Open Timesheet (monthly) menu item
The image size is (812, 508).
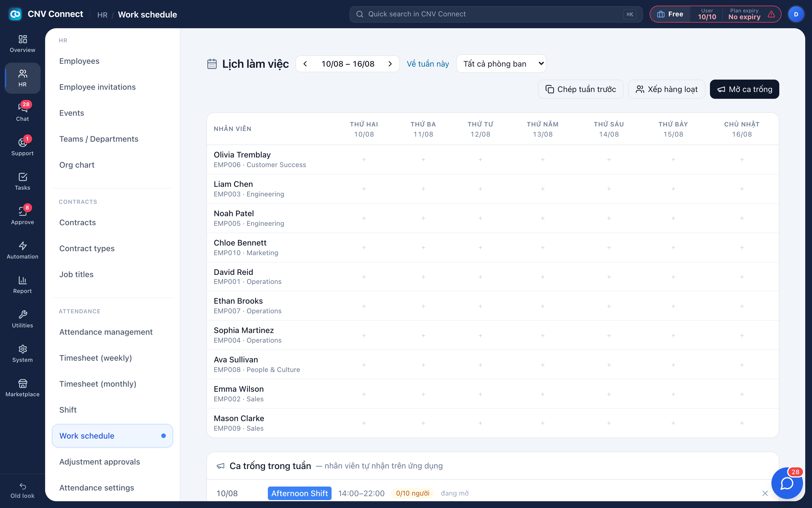(112, 384)
